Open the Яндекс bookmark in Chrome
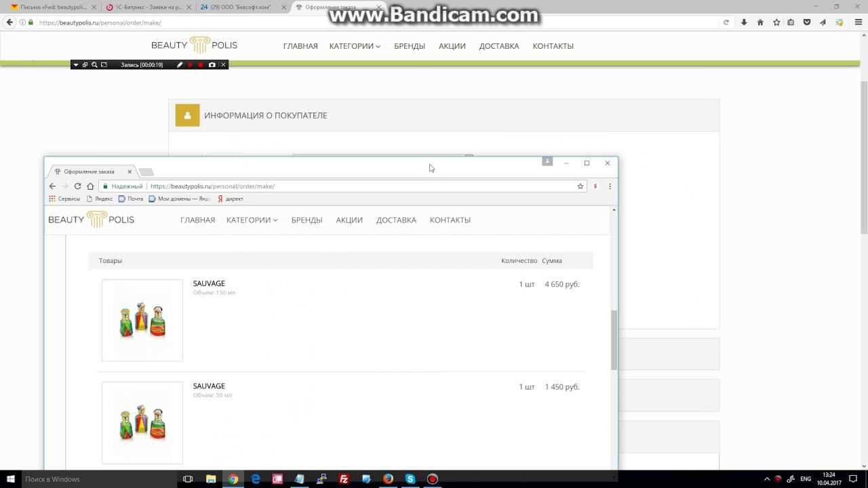 (x=100, y=199)
